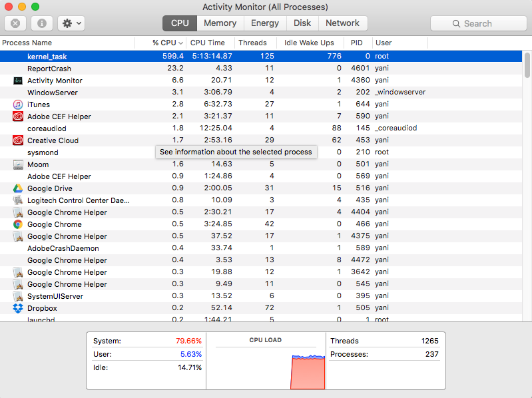This screenshot has width=532, height=398.
Task: Click the Google Chrome app icon
Action: [17, 224]
